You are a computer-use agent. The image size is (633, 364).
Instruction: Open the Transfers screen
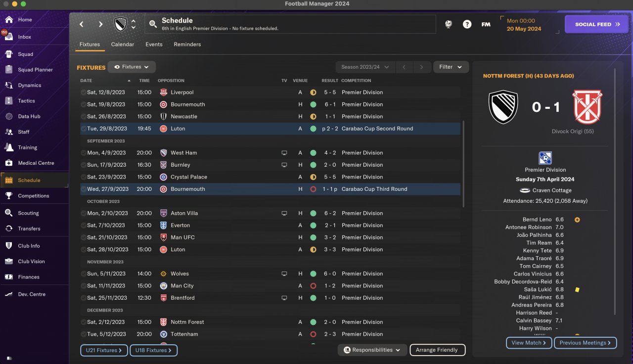pyautogui.click(x=29, y=228)
